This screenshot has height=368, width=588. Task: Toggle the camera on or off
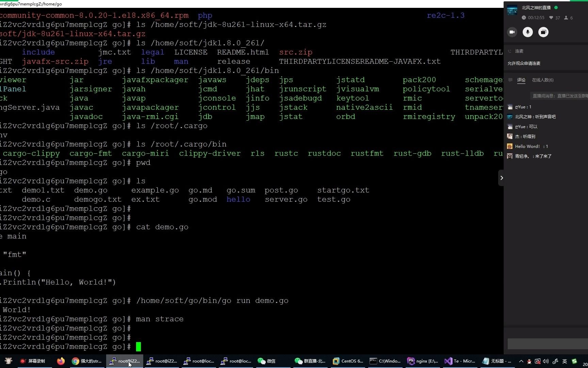512,32
